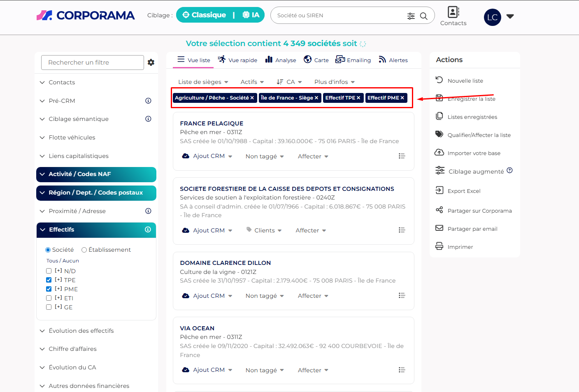The image size is (579, 392).
Task: Open Affecter dropdown for DOMAINE CLARENCE DILLON
Action: tap(313, 296)
